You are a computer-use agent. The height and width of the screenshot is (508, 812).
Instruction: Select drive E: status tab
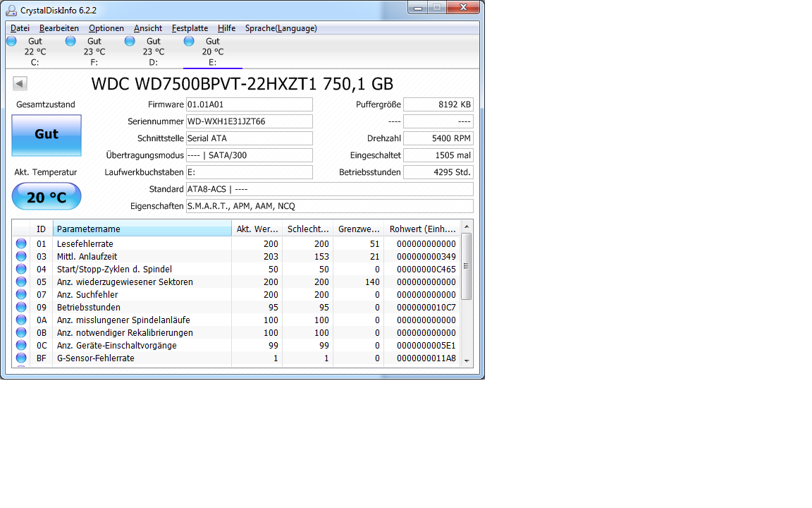click(212, 52)
